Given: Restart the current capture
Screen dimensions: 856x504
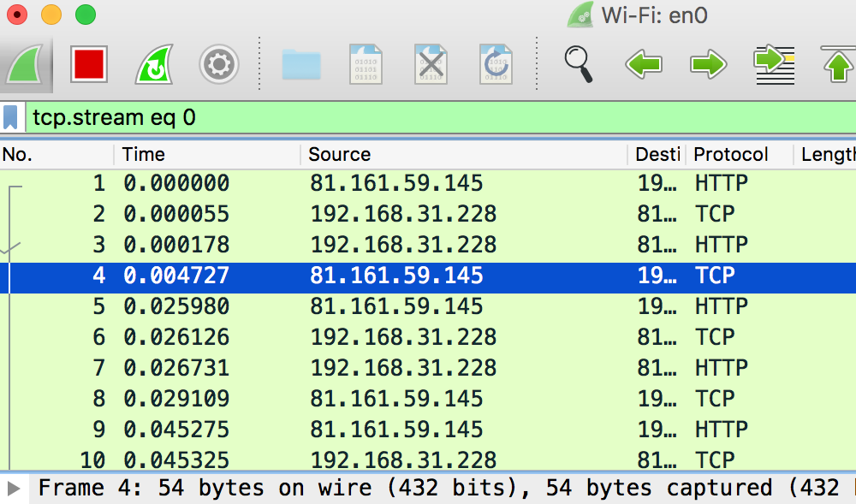Looking at the screenshot, I should click(154, 65).
